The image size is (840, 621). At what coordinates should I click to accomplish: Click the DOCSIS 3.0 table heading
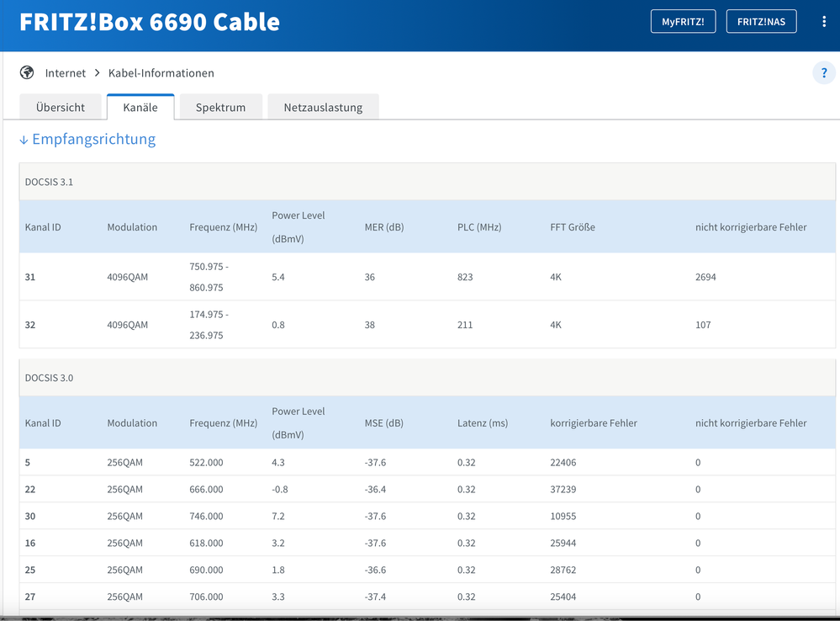tap(49, 378)
